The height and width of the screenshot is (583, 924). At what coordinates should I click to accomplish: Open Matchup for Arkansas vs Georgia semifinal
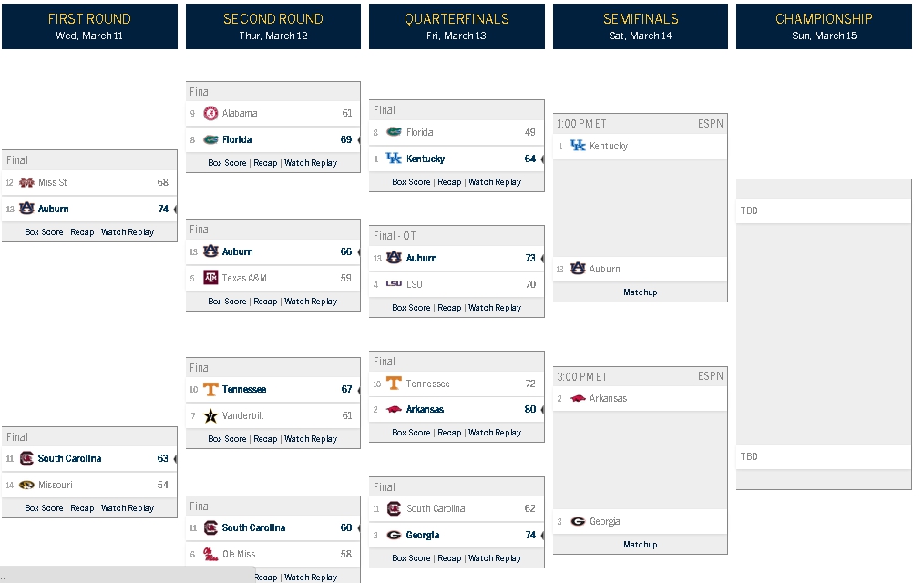(640, 545)
